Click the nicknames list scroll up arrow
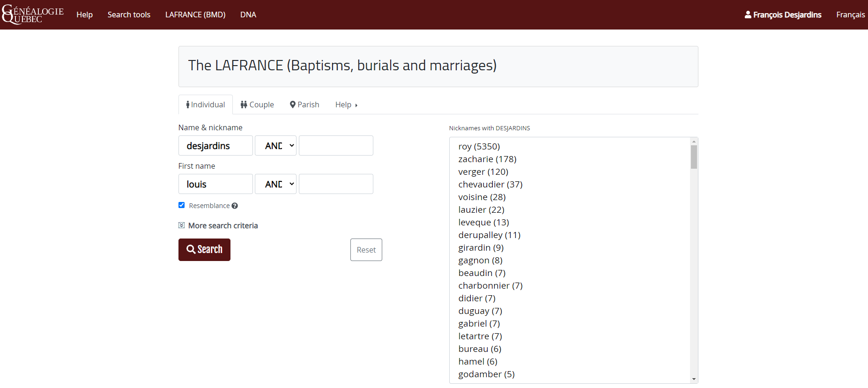This screenshot has height=388, width=868. coord(694,141)
